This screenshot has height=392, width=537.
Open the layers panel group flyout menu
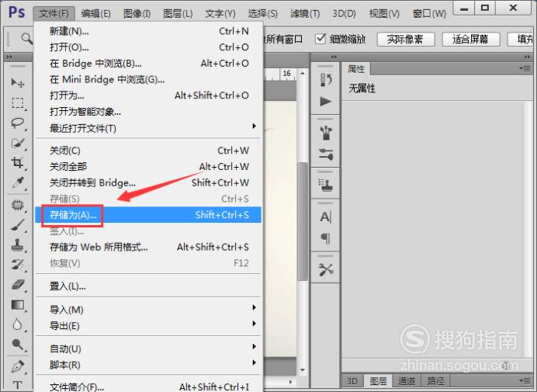point(525,380)
